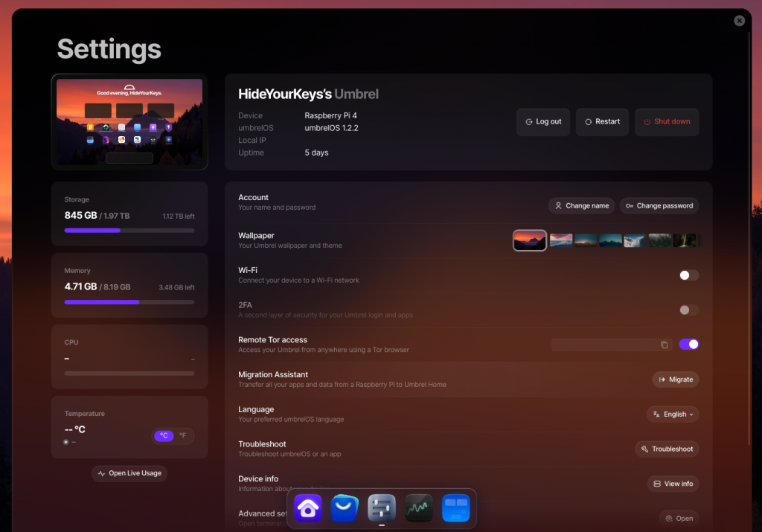Copy the Remote Tor access address
The image size is (762, 532).
coord(664,345)
